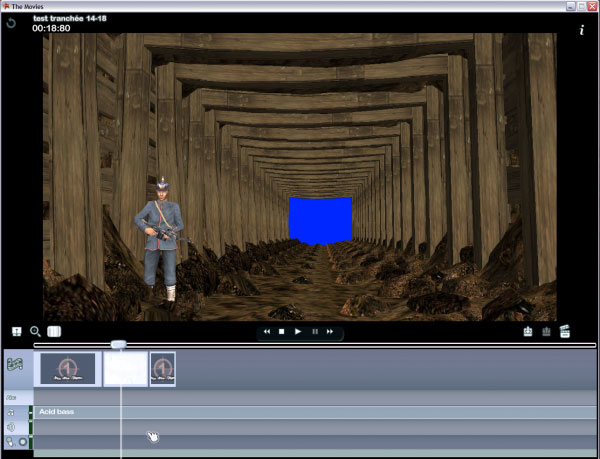Click the back arrow icon beside the movie title

click(11, 23)
